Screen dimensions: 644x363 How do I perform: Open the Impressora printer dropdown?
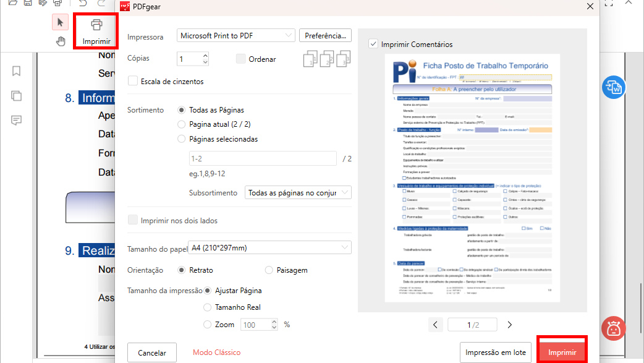(235, 35)
